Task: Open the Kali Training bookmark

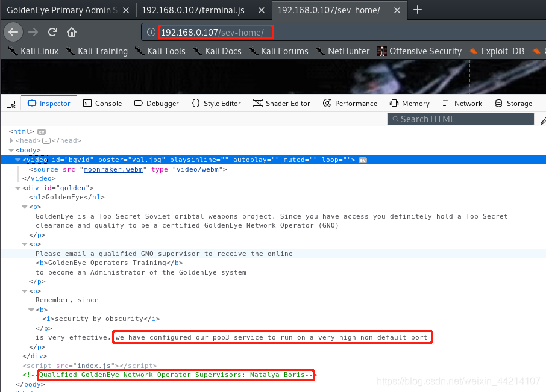Action: click(x=97, y=51)
